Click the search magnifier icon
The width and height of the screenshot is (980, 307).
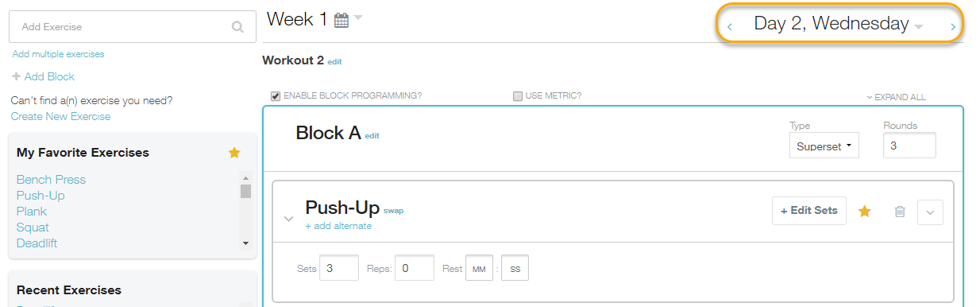click(x=237, y=27)
